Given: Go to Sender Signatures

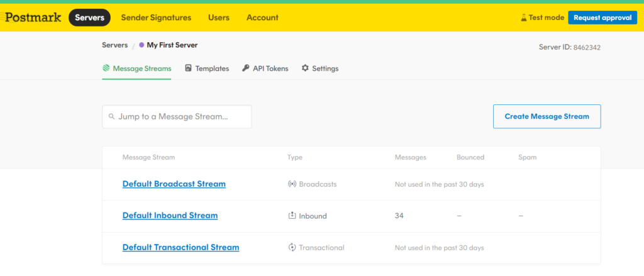Looking at the screenshot, I should pos(156,18).
